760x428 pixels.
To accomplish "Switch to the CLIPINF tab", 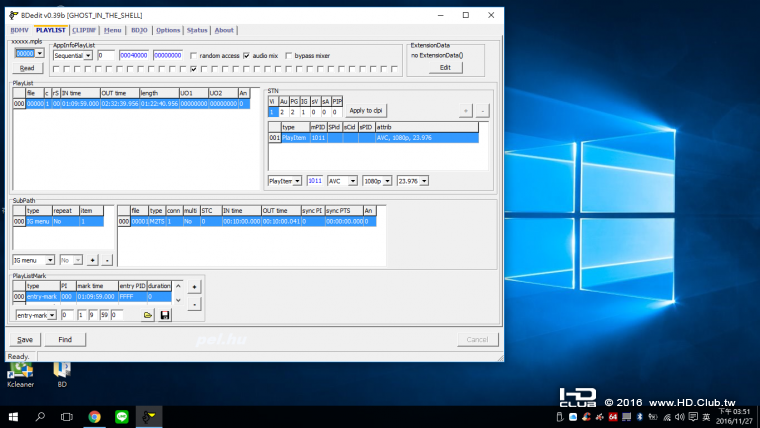I will tap(85, 31).
